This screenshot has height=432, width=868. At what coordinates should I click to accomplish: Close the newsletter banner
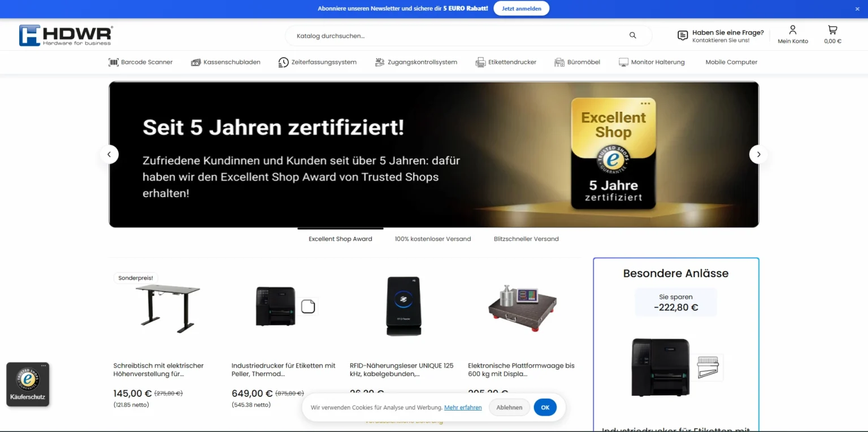point(857,9)
